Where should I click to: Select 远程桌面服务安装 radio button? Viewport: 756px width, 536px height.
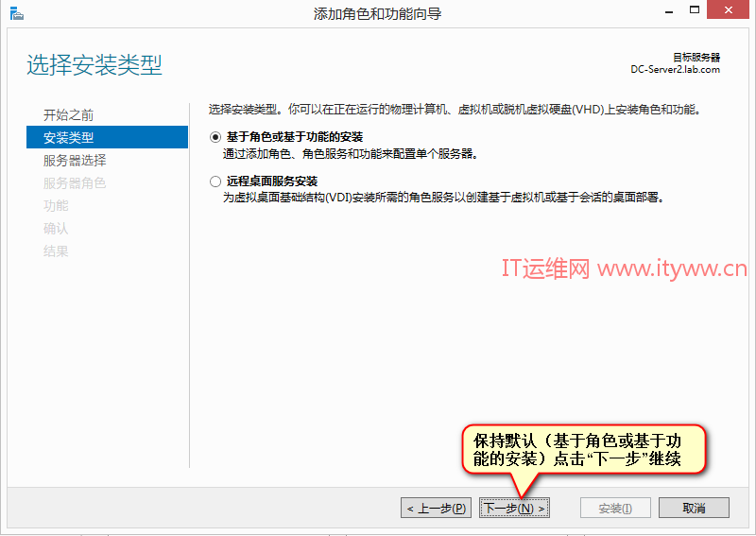coord(215,182)
